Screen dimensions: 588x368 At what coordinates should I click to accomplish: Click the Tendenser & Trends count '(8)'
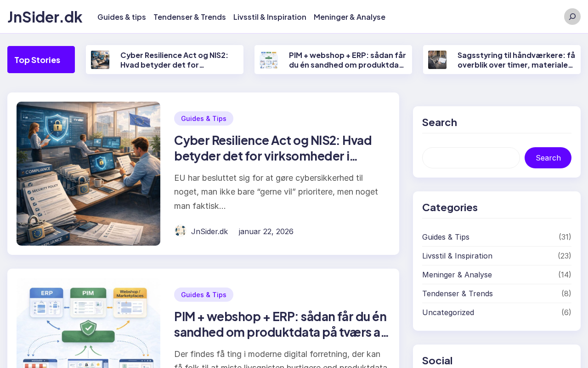pyautogui.click(x=566, y=293)
